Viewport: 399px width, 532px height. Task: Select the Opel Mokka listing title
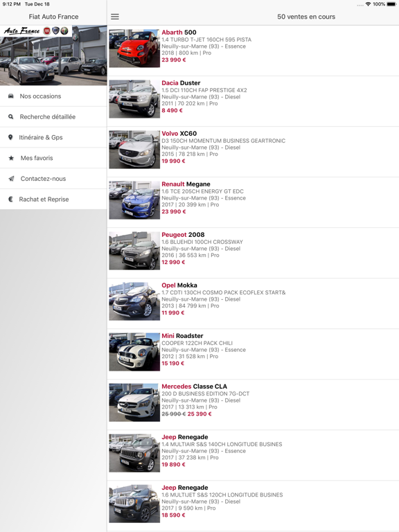[179, 285]
